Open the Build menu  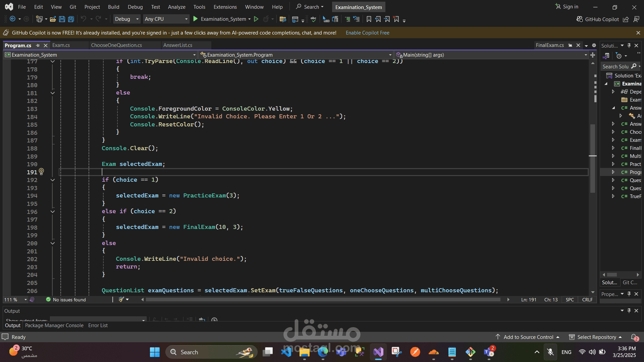(x=113, y=7)
